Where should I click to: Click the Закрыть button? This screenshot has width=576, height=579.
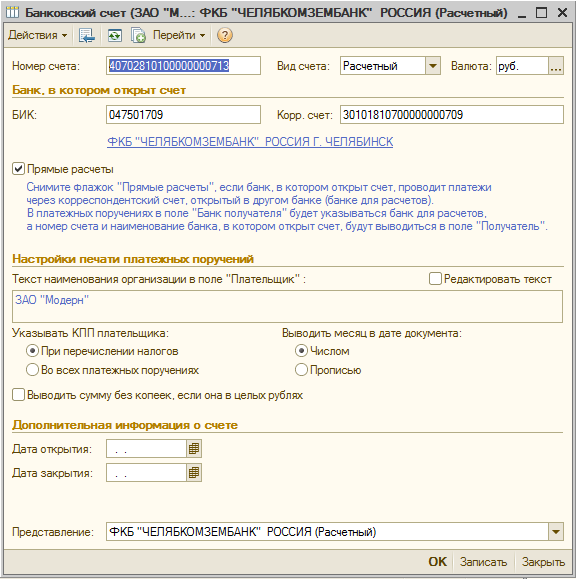pyautogui.click(x=543, y=562)
